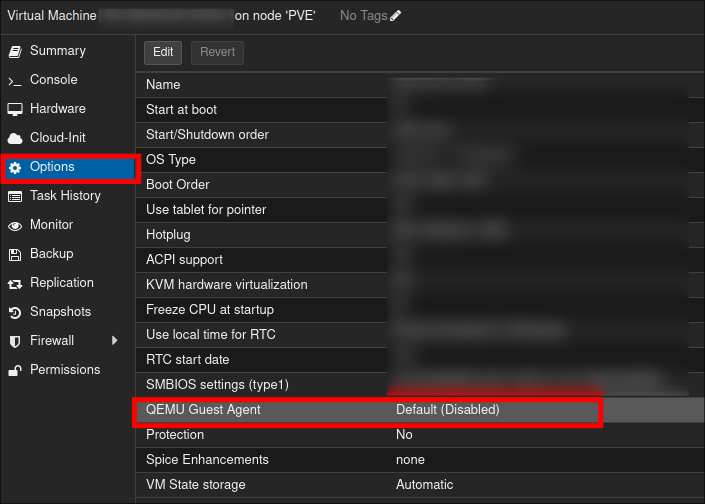This screenshot has height=504, width=705.
Task: Click the Hardware monitor icon
Action: tap(15, 109)
